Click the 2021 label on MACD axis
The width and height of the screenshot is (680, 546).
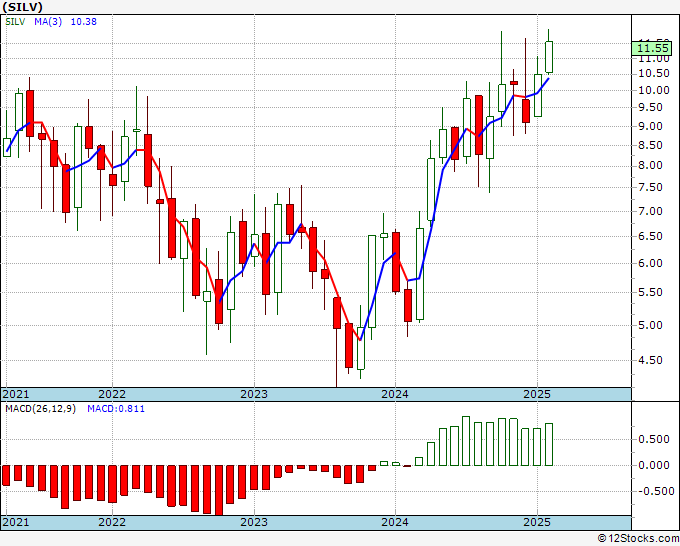coord(16,522)
